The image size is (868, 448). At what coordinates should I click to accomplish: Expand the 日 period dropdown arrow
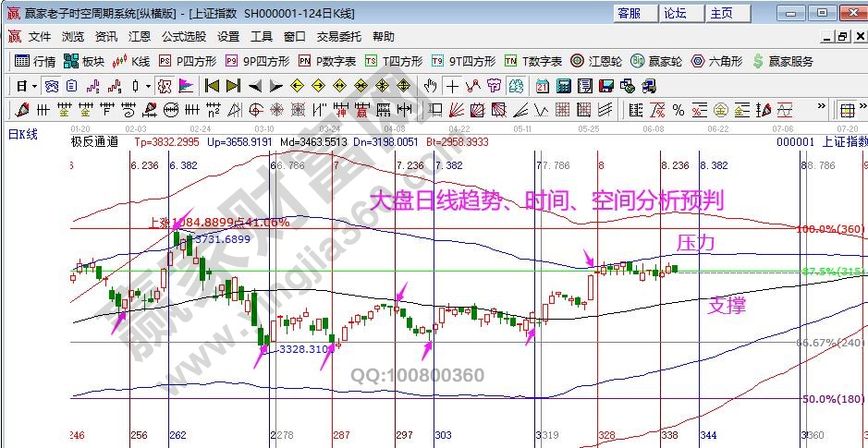click(34, 86)
